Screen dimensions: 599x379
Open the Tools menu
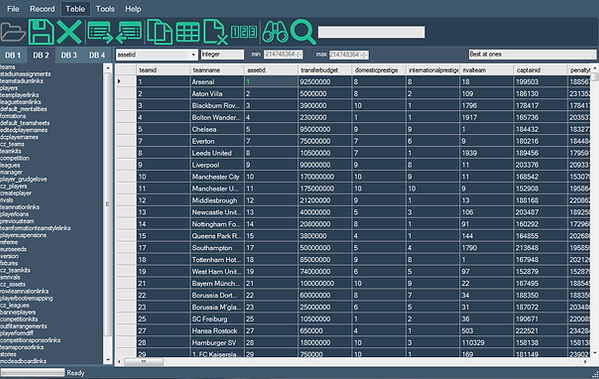(105, 9)
